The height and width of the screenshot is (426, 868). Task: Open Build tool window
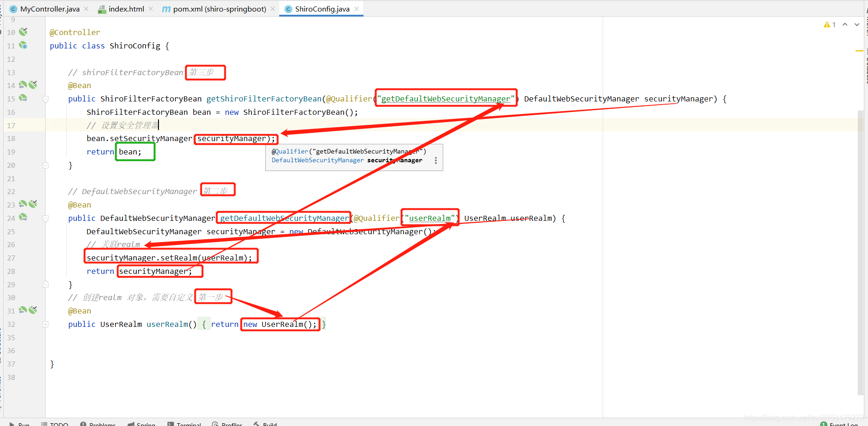[x=265, y=424]
